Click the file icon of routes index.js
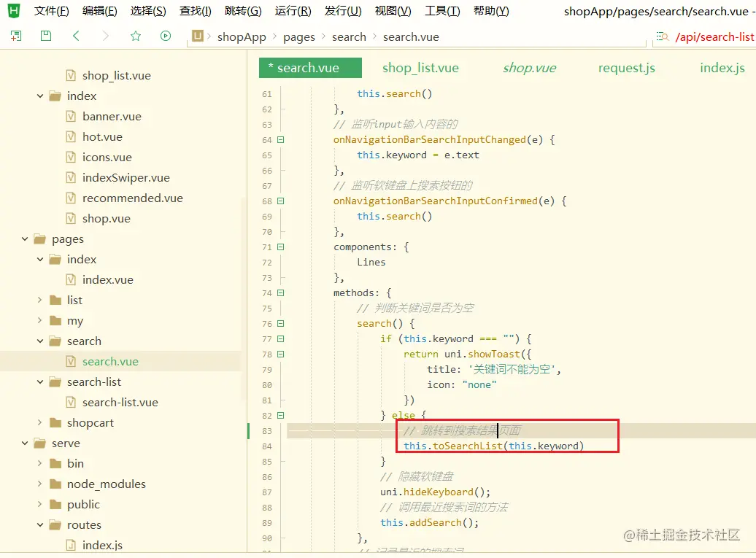Image resolution: width=756 pixels, height=558 pixels. 71,545
